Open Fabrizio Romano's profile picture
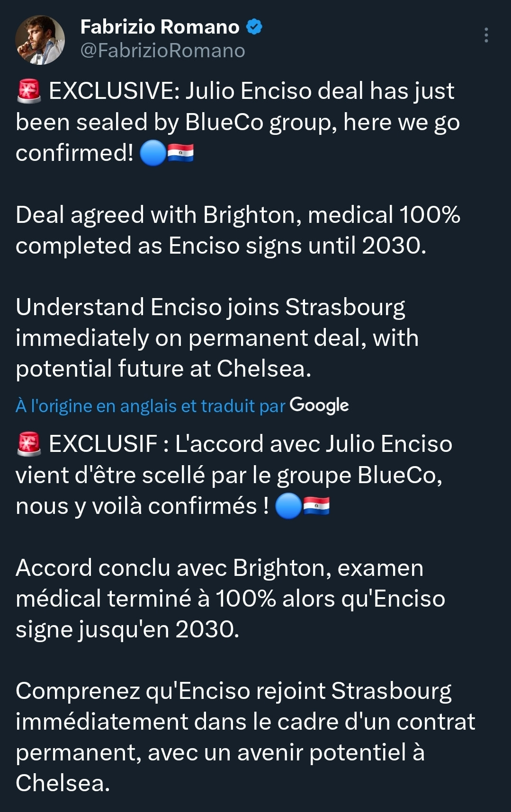511x812 pixels. (40, 40)
